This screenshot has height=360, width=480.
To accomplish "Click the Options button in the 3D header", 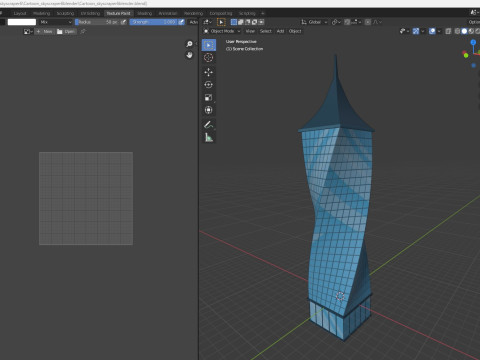I will coord(474,22).
